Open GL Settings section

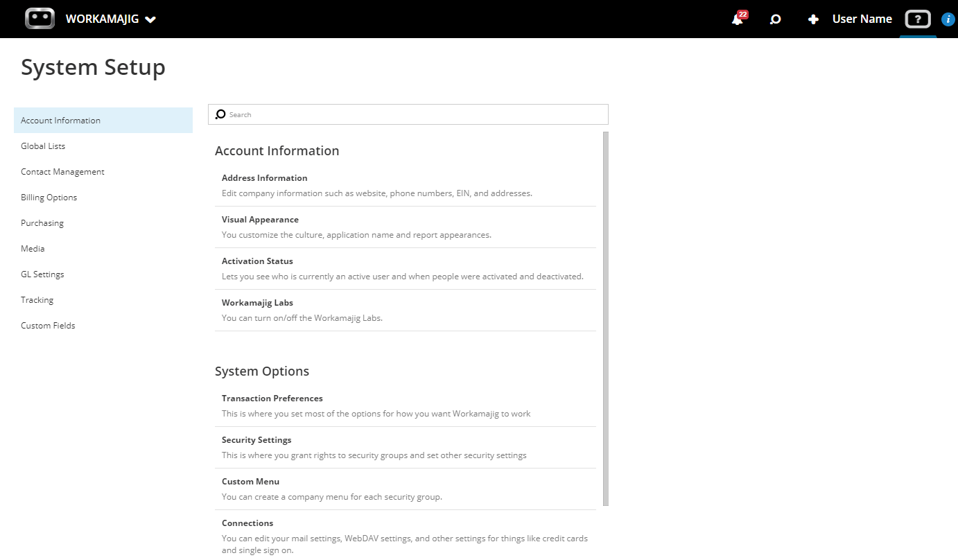(103, 274)
